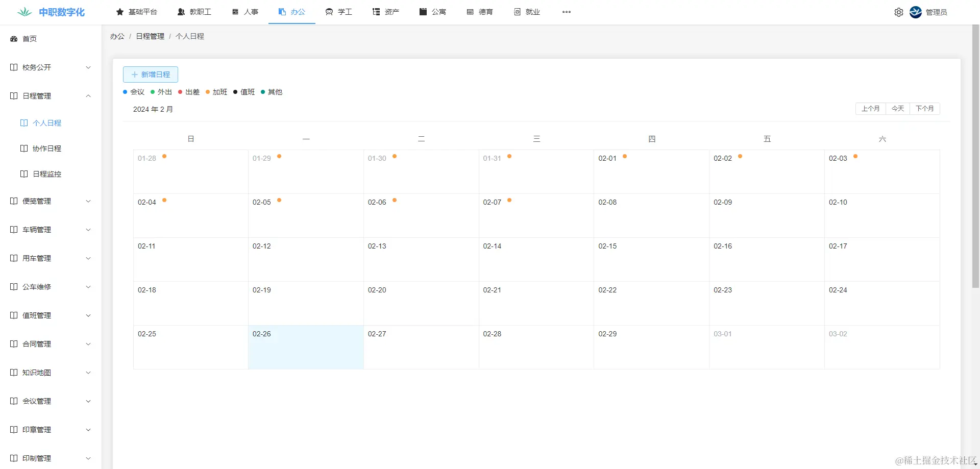Viewport: 980px width, 469px height.
Task: Click the black 值班 legend dot
Action: coord(235,92)
